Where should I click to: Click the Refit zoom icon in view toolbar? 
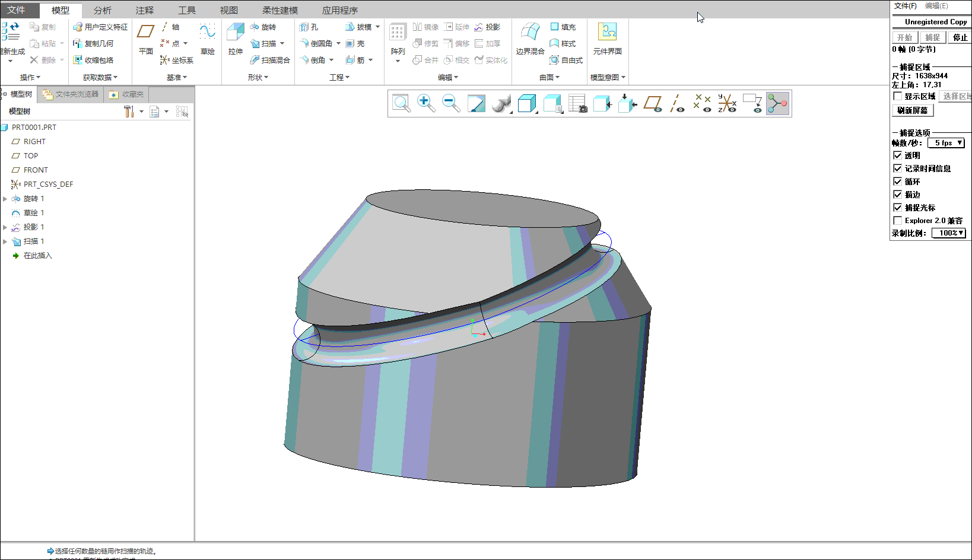[401, 103]
